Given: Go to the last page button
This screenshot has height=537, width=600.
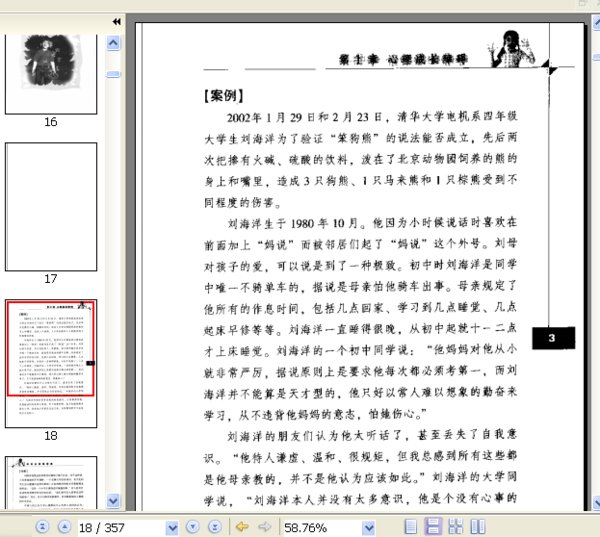Looking at the screenshot, I should 215,527.
